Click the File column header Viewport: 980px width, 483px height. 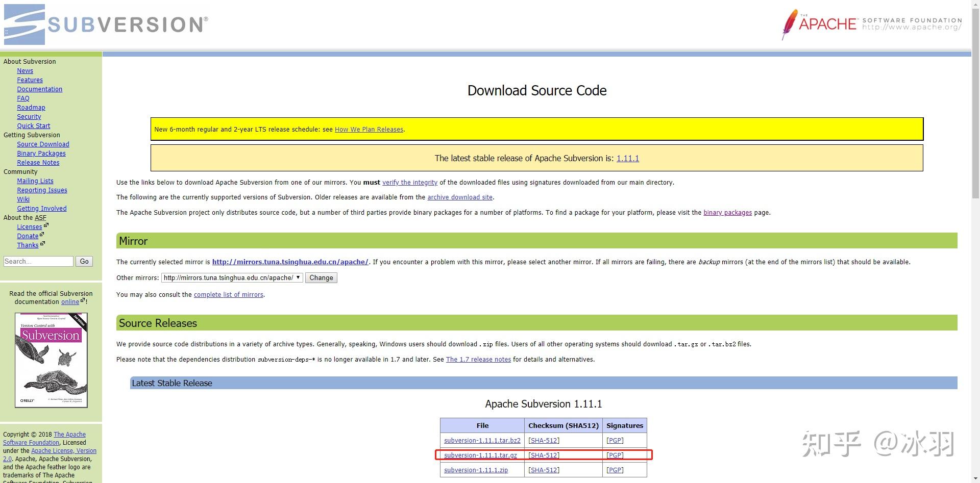(482, 426)
